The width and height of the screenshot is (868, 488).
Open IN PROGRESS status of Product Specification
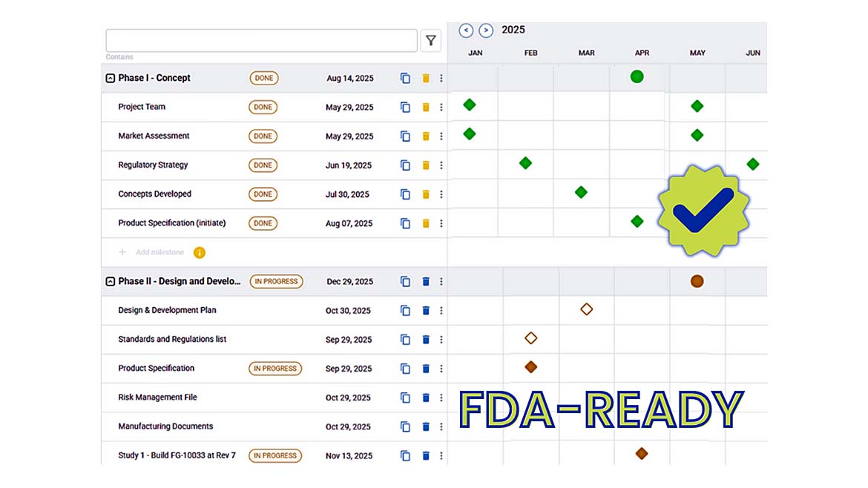[x=275, y=369]
